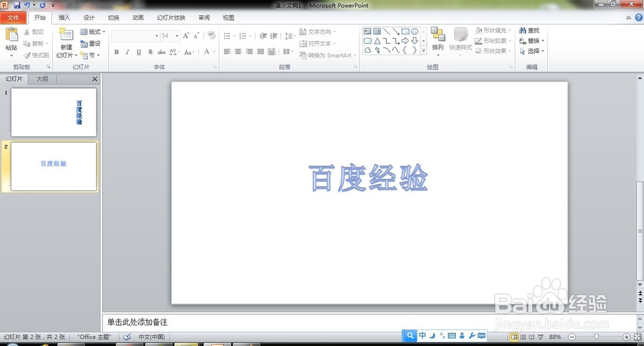Toggle strikethrough formatting
Viewport: 644px width, 346px height.
162,51
